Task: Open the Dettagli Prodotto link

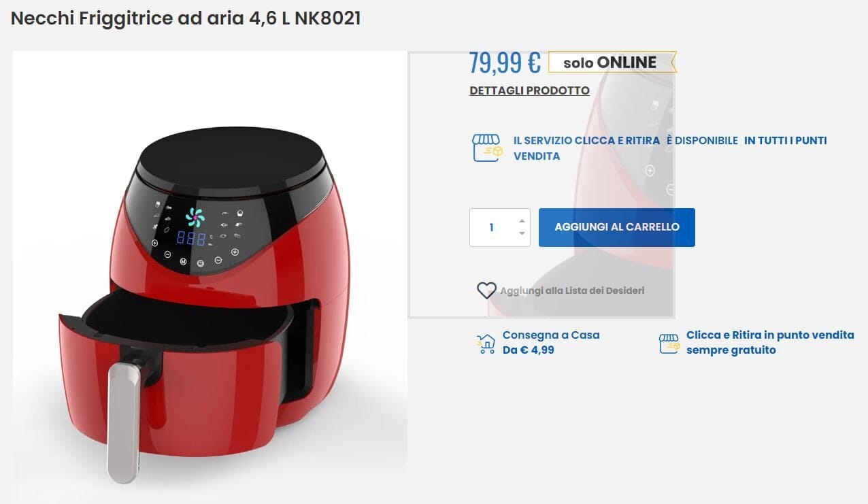Action: click(529, 90)
